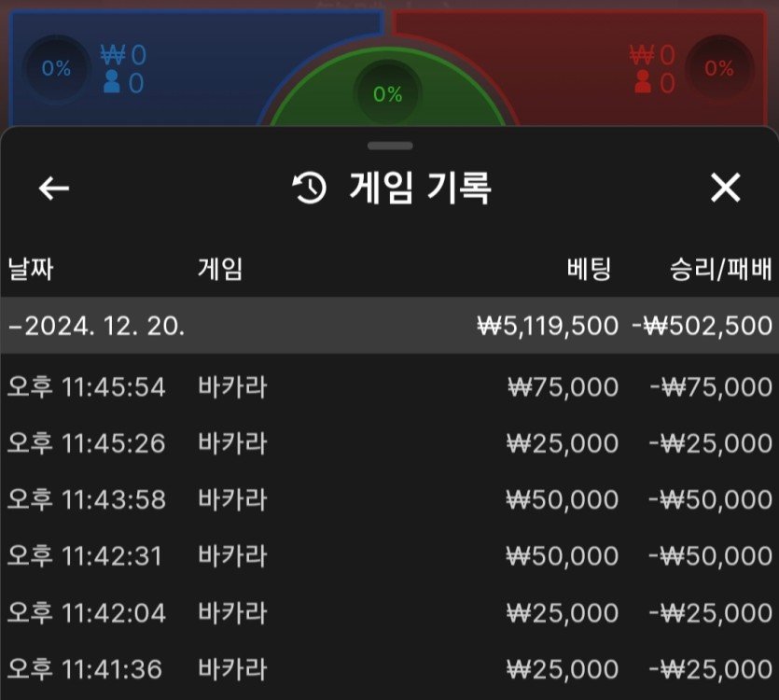This screenshot has width=779, height=700.
Task: Click the red player count icon
Action: click(643, 82)
